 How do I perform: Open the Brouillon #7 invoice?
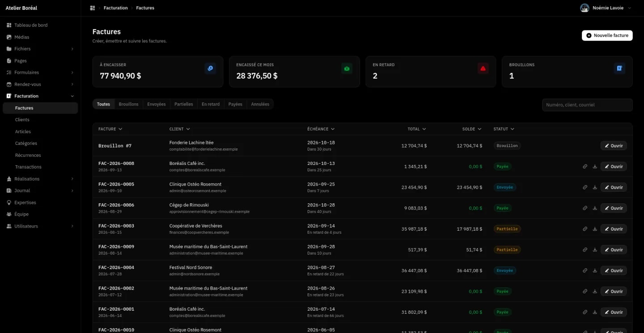pyautogui.click(x=614, y=146)
